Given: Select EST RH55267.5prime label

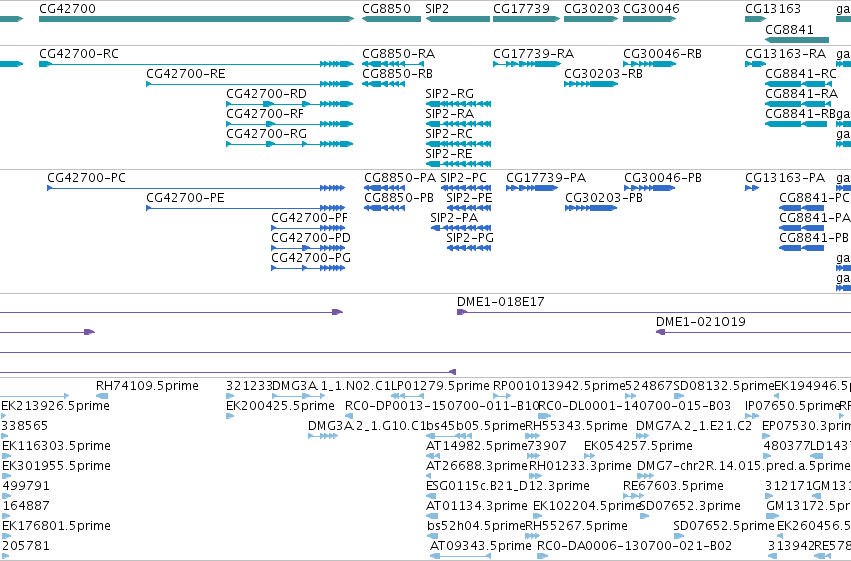Looking at the screenshot, I should 576,526.
